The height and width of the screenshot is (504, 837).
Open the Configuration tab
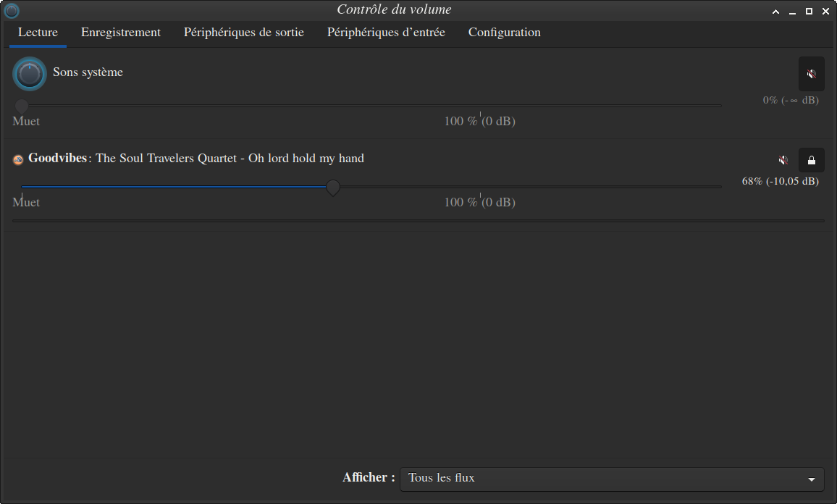504,33
